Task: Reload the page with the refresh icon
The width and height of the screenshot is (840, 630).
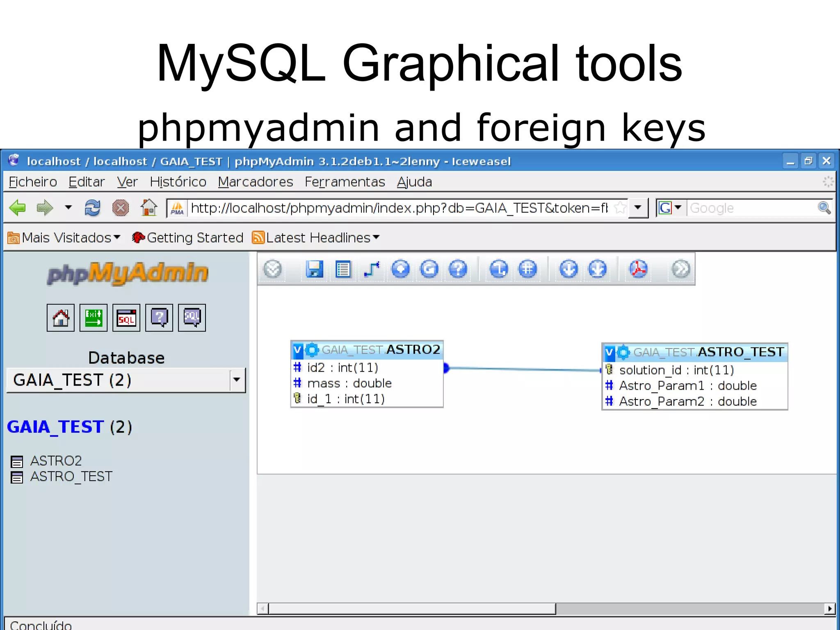Action: [93, 208]
